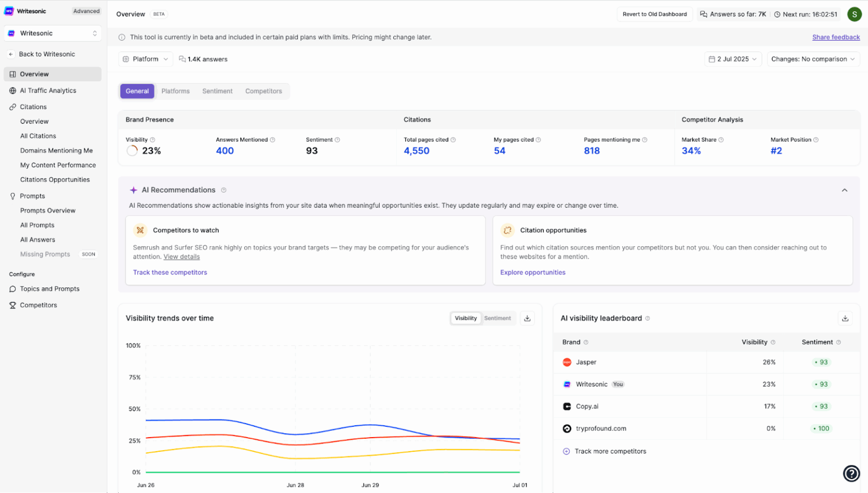Open the Sentiment tab
This screenshot has width=868, height=493.
point(218,91)
